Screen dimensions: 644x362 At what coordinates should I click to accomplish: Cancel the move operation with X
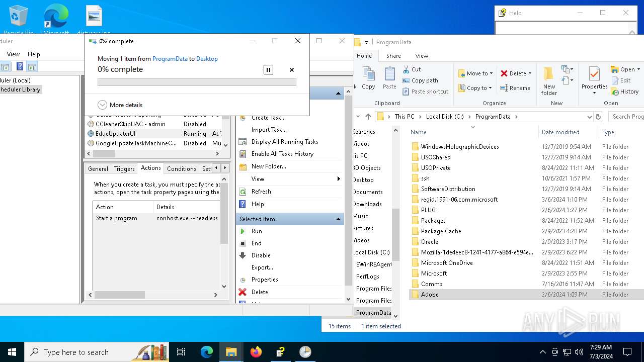point(292,70)
